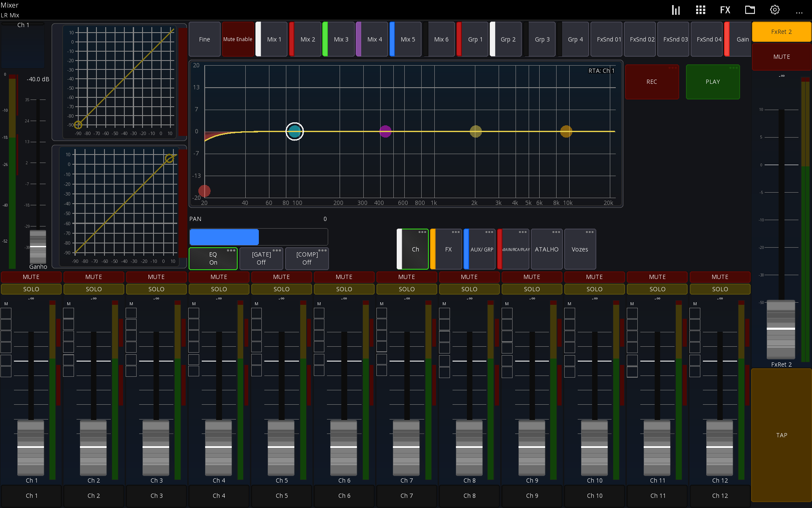
Task: Open options dots on ATALHO button
Action: (x=556, y=232)
